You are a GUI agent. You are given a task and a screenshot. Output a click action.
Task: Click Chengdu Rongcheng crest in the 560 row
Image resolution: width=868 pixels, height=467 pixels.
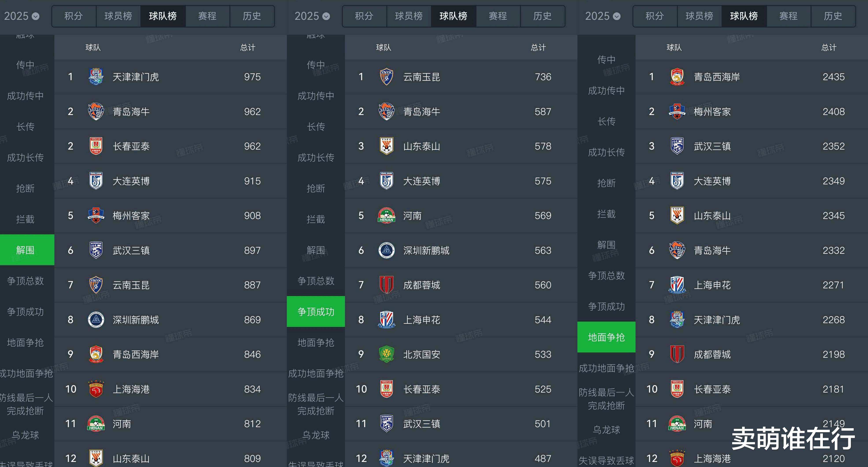point(386,285)
